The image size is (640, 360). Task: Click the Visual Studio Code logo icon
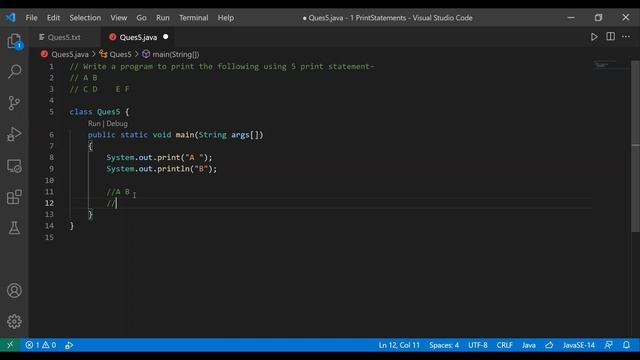point(11,18)
